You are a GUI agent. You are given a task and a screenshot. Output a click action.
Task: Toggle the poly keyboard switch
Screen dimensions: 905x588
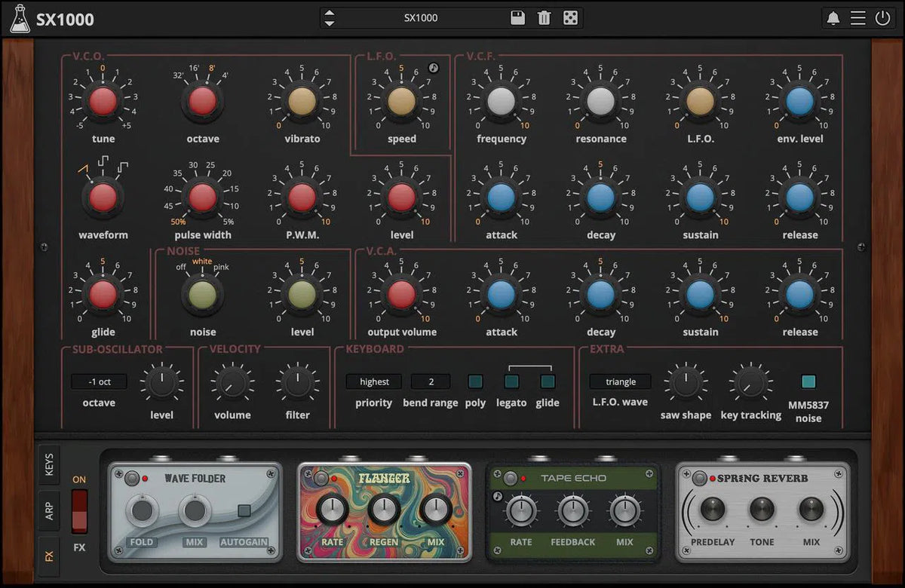(476, 382)
